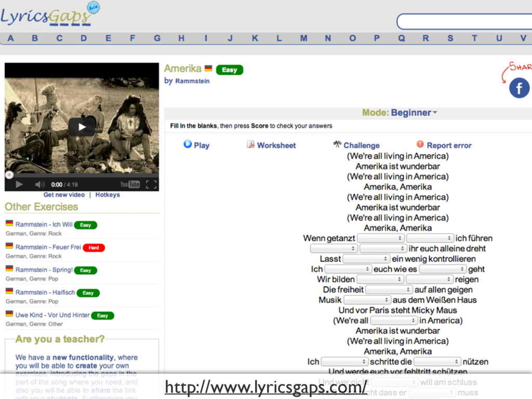
Task: Browse artists starting with letter R
Action: click(426, 38)
